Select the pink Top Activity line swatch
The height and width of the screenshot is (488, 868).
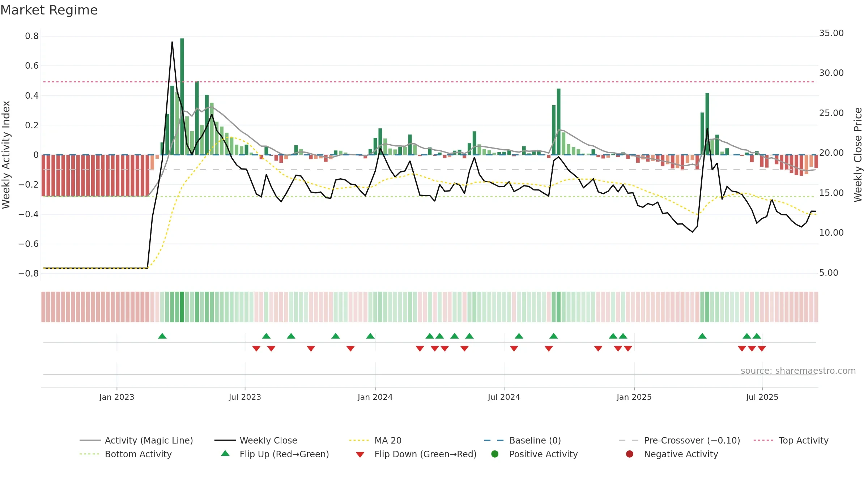763,440
